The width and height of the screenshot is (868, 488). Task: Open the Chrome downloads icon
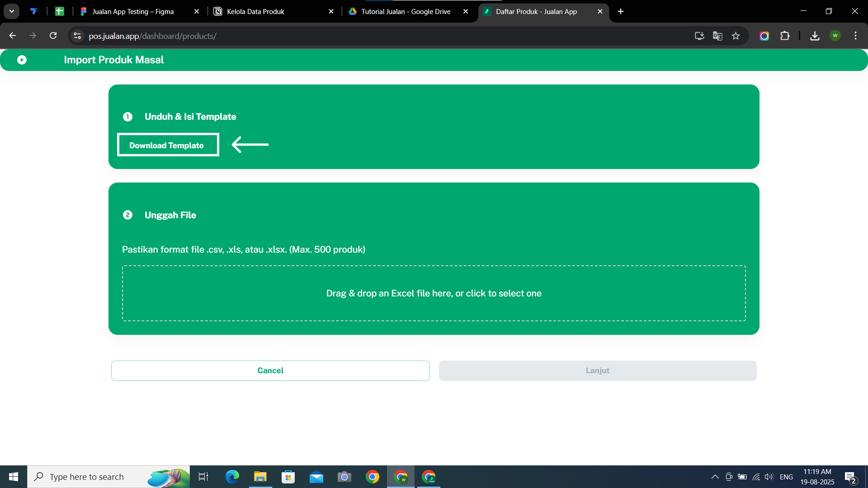click(x=815, y=36)
